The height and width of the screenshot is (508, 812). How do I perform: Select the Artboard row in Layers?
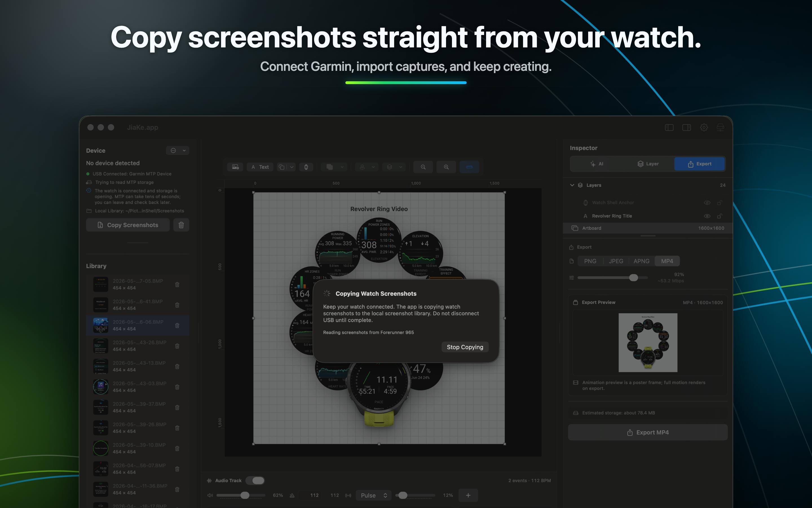point(648,228)
